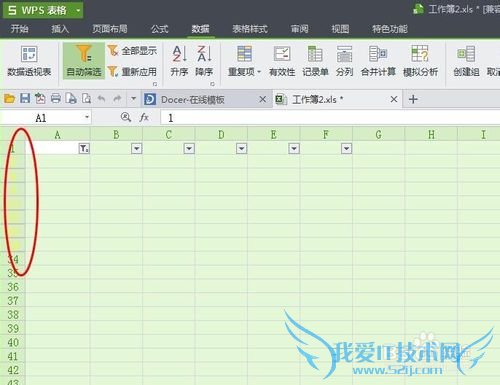
Task: Select column H header
Action: point(431,134)
